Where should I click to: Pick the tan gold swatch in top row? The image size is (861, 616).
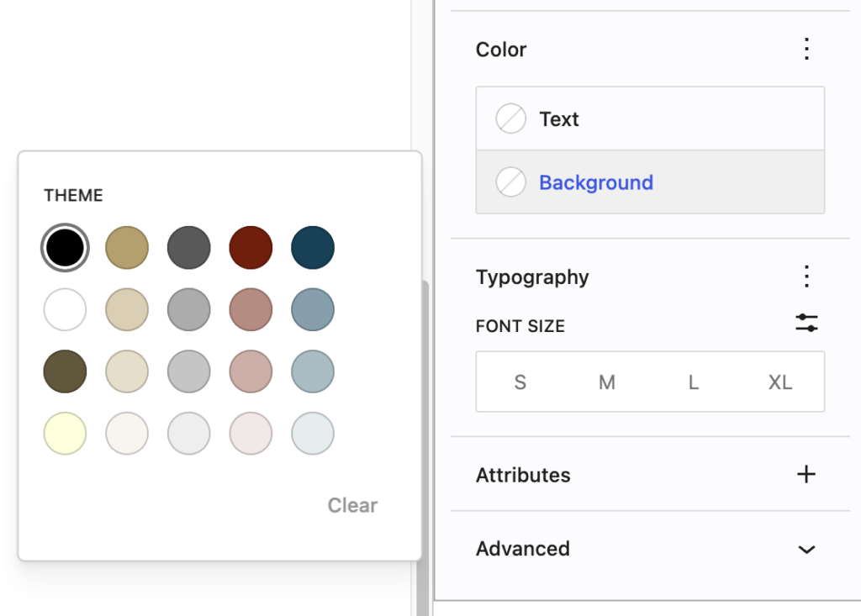127,248
